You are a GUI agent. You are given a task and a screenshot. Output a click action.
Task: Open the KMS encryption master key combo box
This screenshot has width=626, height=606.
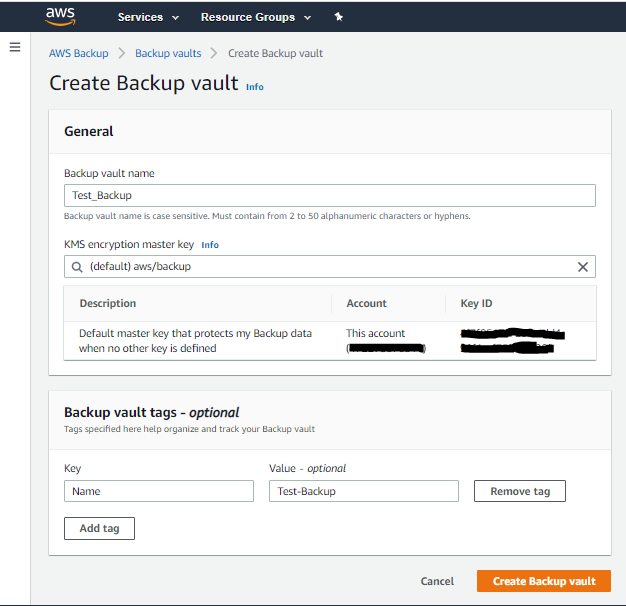point(330,267)
